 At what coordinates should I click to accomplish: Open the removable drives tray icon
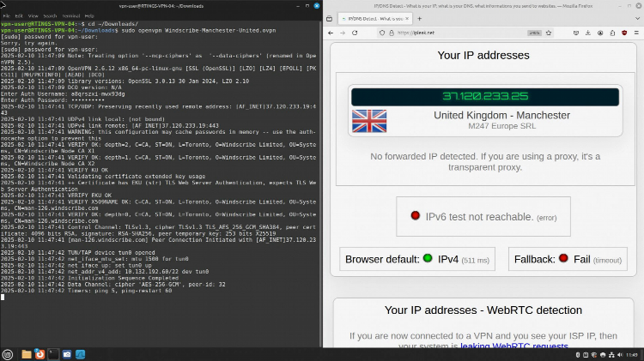(578, 355)
